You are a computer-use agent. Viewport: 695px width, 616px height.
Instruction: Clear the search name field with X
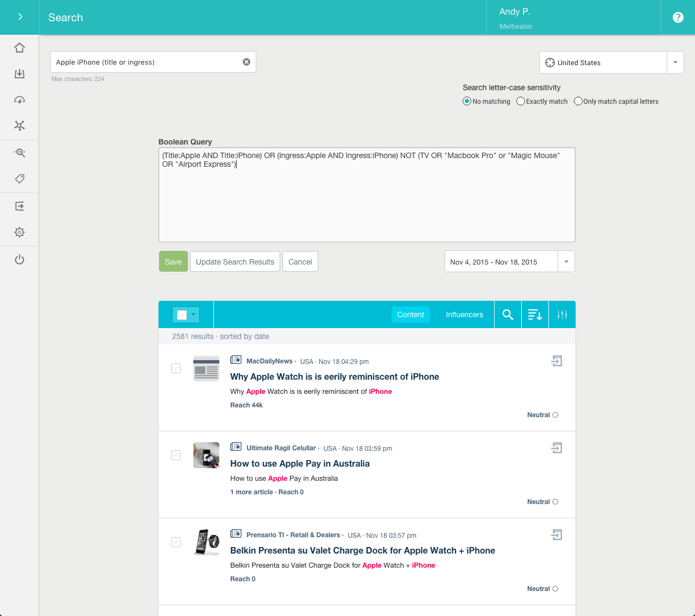[x=247, y=62]
